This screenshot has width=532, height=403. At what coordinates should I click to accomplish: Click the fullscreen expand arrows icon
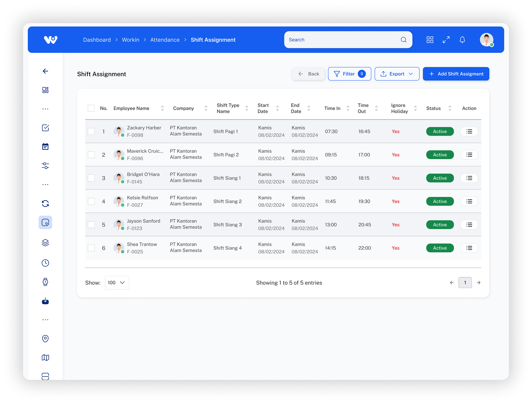[x=446, y=40]
